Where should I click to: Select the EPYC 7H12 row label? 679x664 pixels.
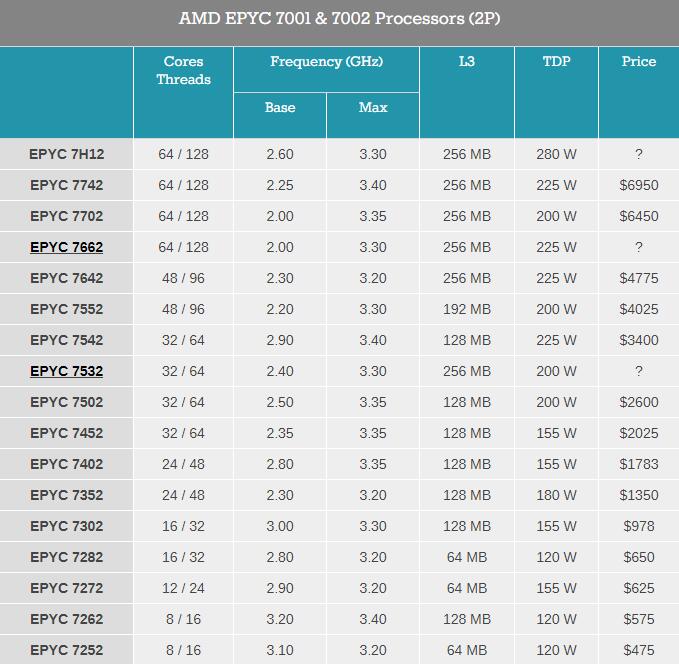(66, 154)
